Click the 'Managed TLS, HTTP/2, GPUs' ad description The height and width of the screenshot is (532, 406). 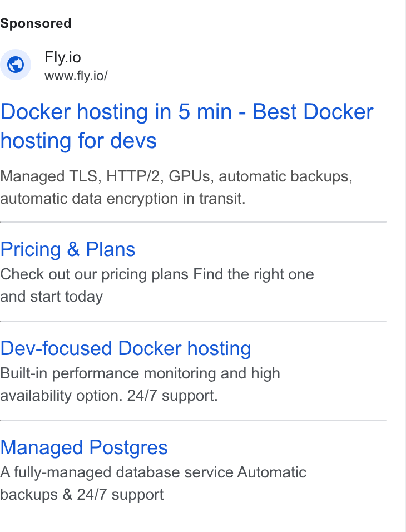[176, 188]
